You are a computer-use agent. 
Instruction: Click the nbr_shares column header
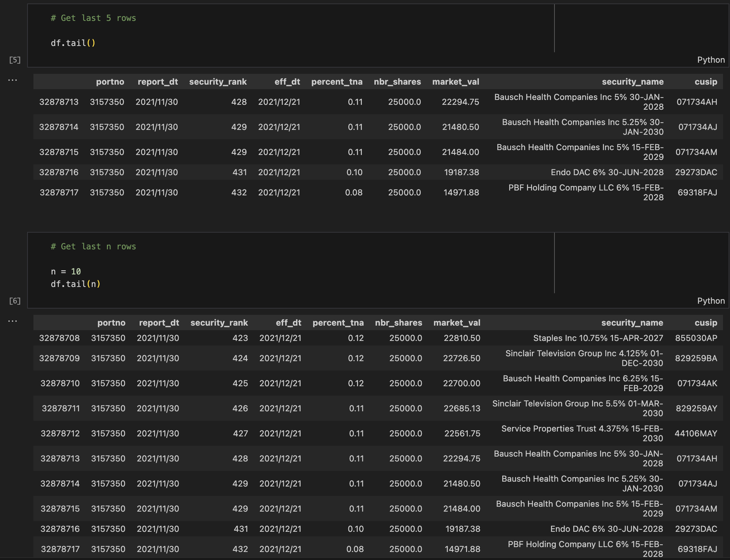pyautogui.click(x=397, y=82)
